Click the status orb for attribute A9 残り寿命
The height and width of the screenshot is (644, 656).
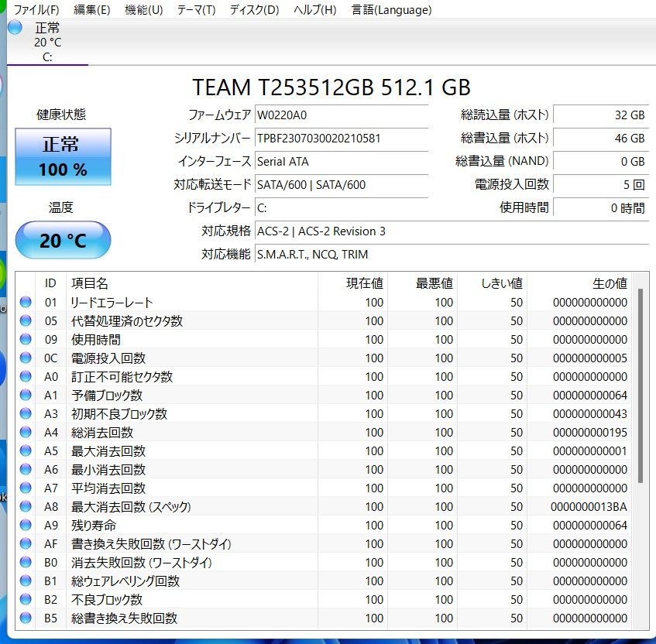[x=26, y=525]
